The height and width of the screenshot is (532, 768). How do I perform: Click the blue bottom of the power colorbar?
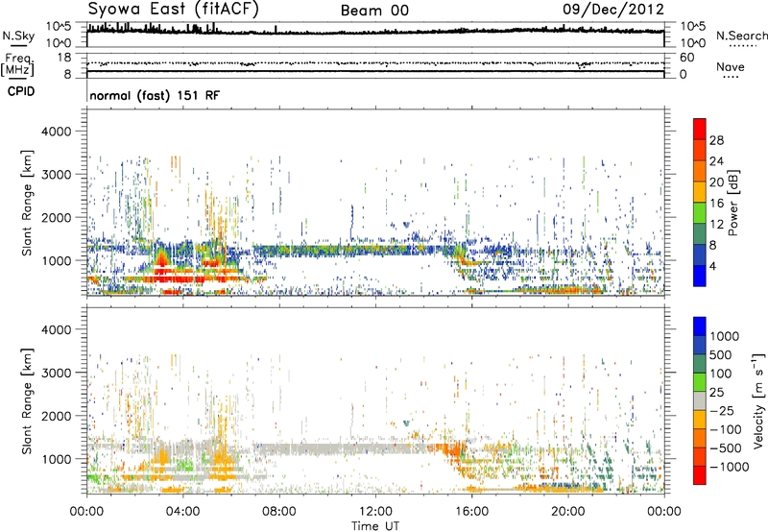(x=700, y=276)
